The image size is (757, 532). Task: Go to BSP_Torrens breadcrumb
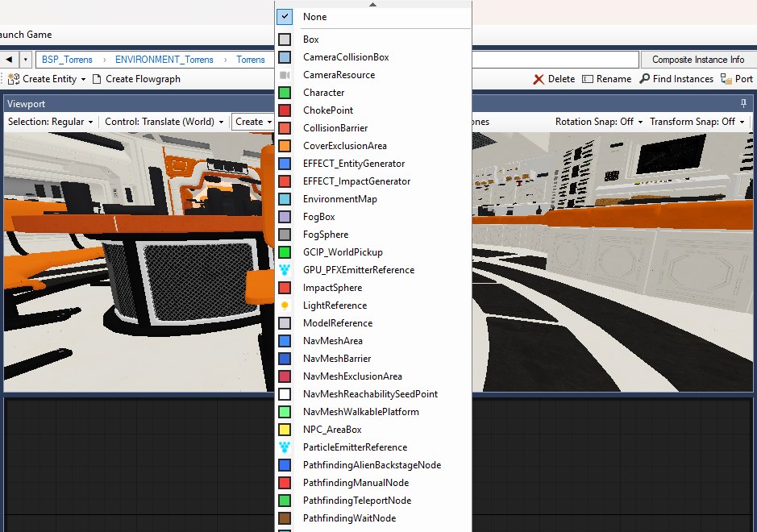(67, 60)
